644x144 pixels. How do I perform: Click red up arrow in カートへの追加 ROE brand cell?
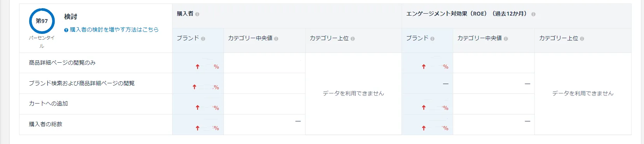424,107
